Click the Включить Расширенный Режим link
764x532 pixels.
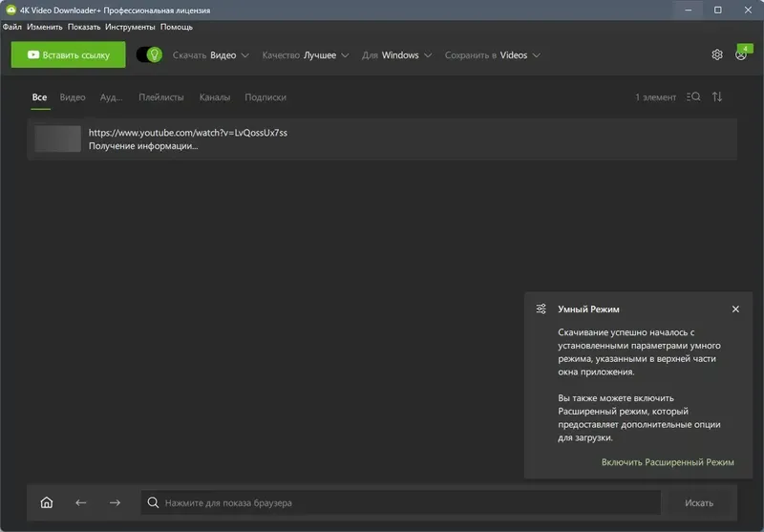(x=668, y=462)
